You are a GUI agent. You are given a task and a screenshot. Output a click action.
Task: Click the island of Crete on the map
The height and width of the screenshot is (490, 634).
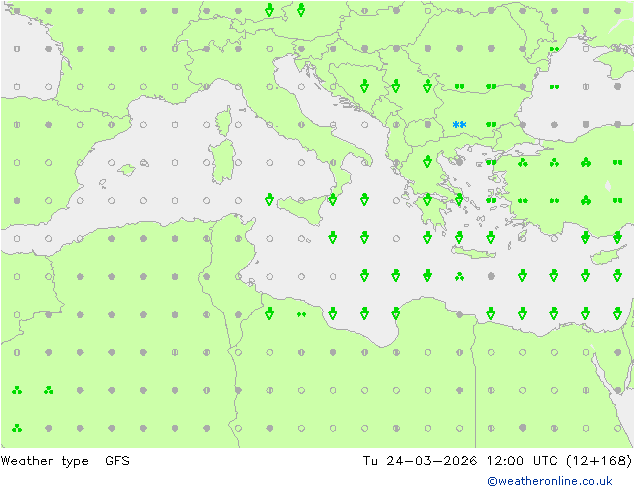[x=473, y=252]
